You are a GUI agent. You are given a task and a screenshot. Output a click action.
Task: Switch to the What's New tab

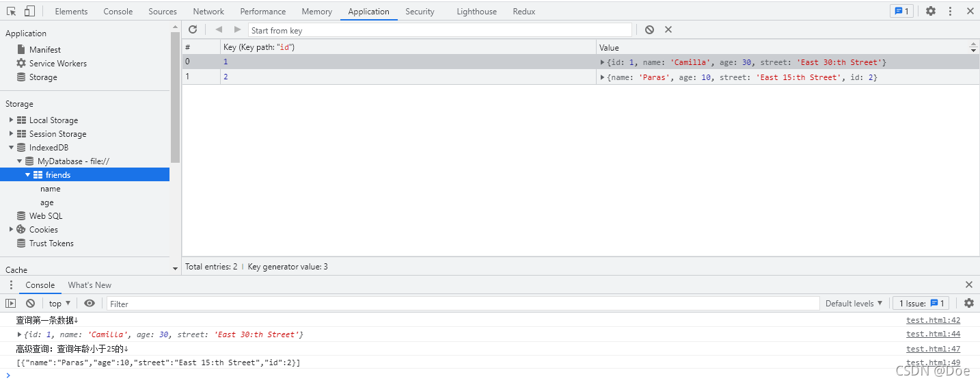pyautogui.click(x=90, y=285)
